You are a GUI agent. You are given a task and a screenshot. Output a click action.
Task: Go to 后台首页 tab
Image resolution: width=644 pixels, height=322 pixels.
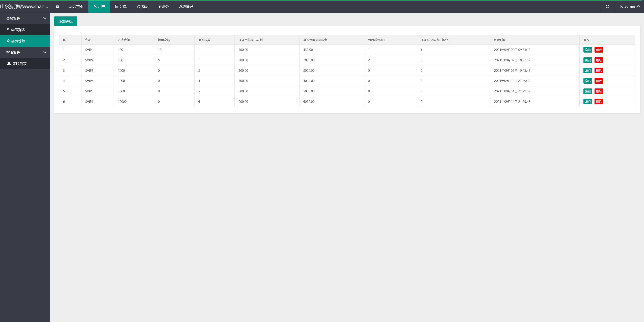(76, 7)
